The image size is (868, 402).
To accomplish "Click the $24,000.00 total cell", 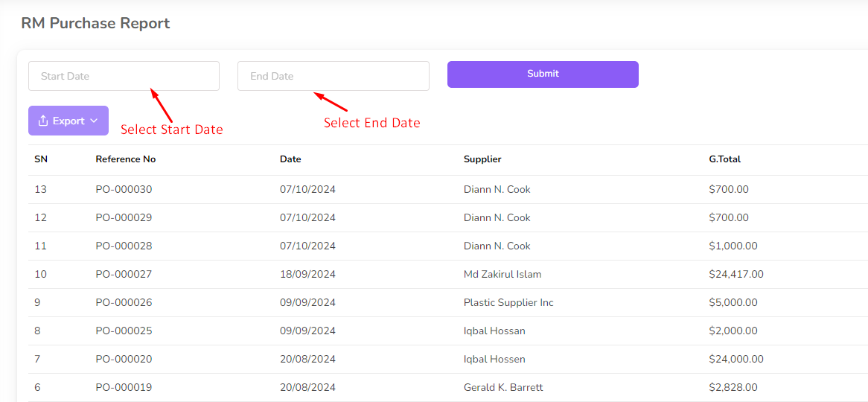I will 736,360.
